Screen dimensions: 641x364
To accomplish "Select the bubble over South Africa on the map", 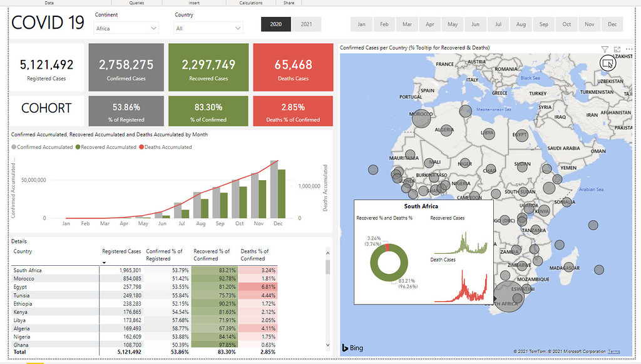I will point(508,297).
